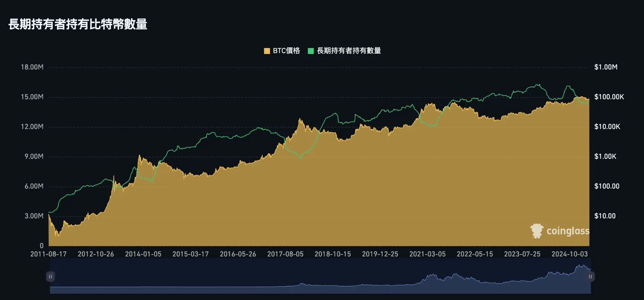Click the right handle of the range slider
This screenshot has width=644, height=300.
coord(590,277)
